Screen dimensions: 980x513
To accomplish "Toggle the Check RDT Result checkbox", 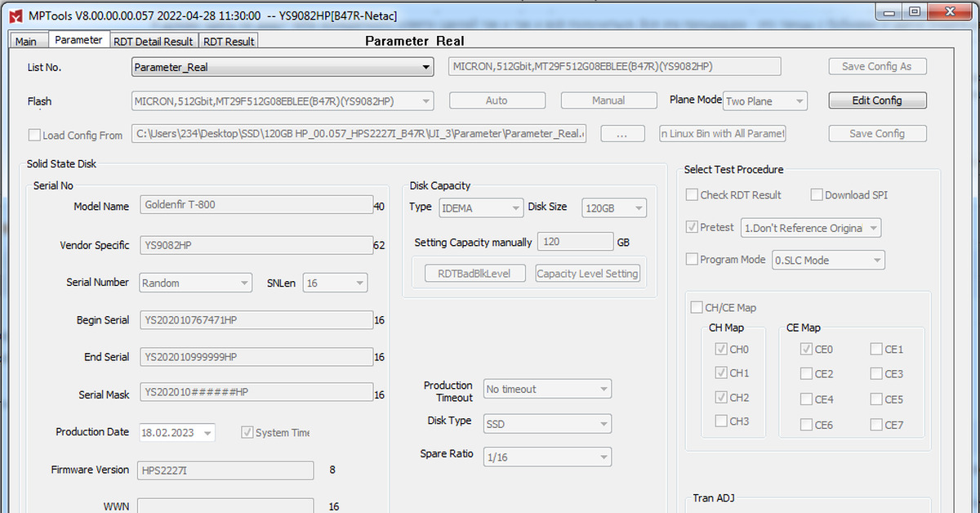I will [x=693, y=195].
